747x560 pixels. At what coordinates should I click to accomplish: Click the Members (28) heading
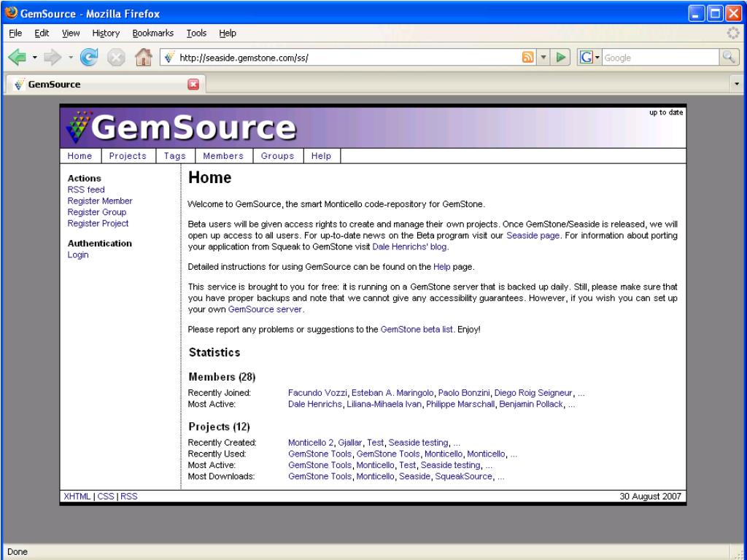(222, 377)
